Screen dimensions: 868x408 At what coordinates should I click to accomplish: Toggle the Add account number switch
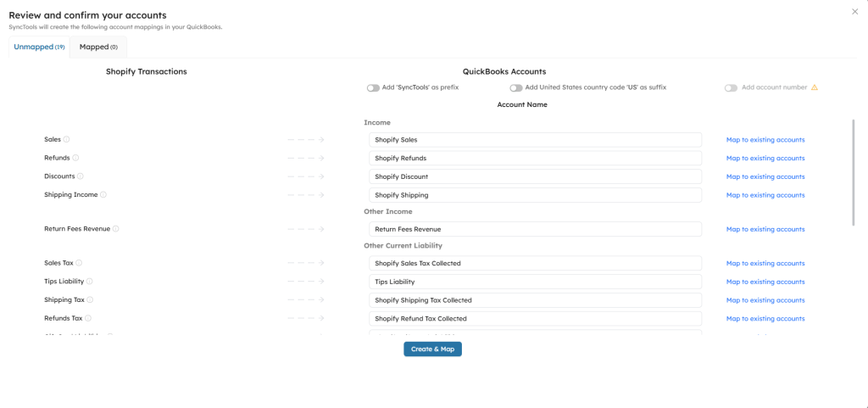click(x=731, y=87)
